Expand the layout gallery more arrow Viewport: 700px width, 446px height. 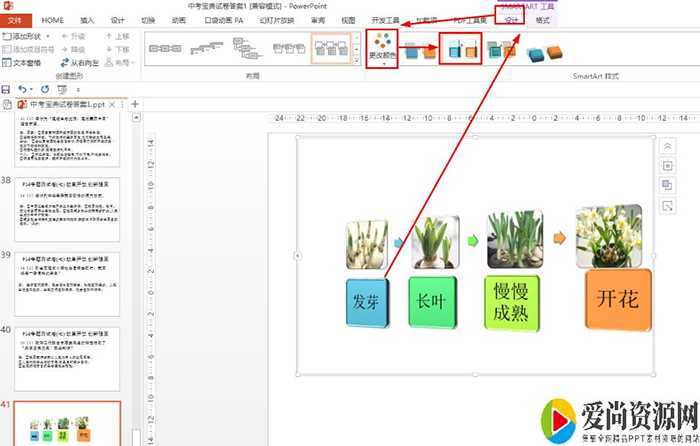tap(354, 60)
